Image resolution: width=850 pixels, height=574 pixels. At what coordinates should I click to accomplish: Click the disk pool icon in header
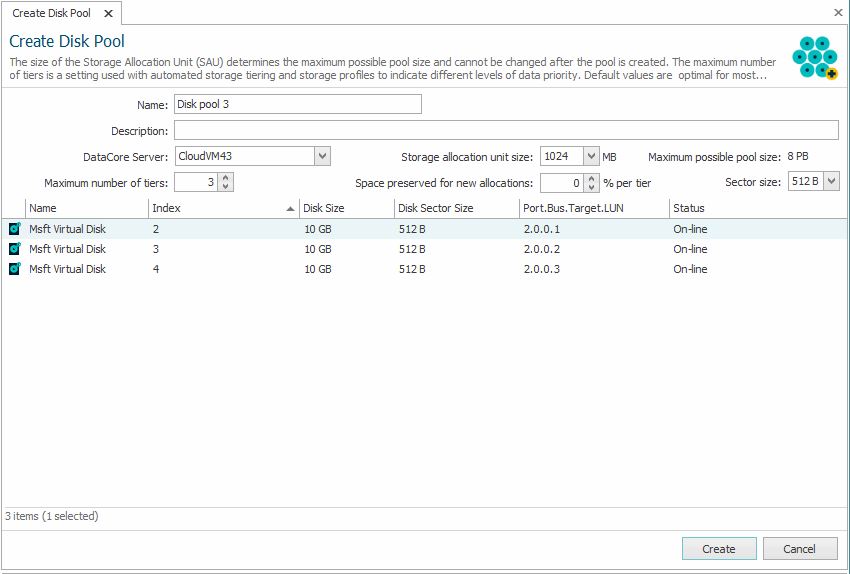pyautogui.click(x=814, y=57)
